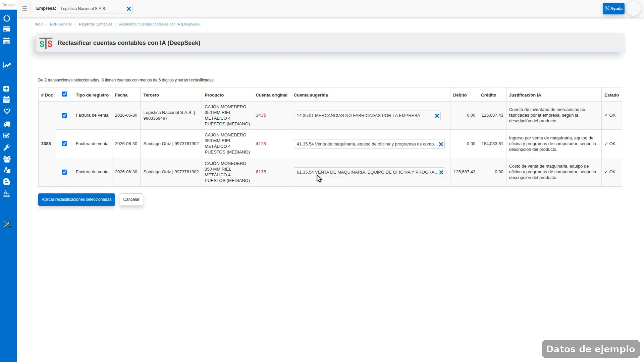Open the checked box tasks icon
The image size is (644, 362).
tap(6, 136)
